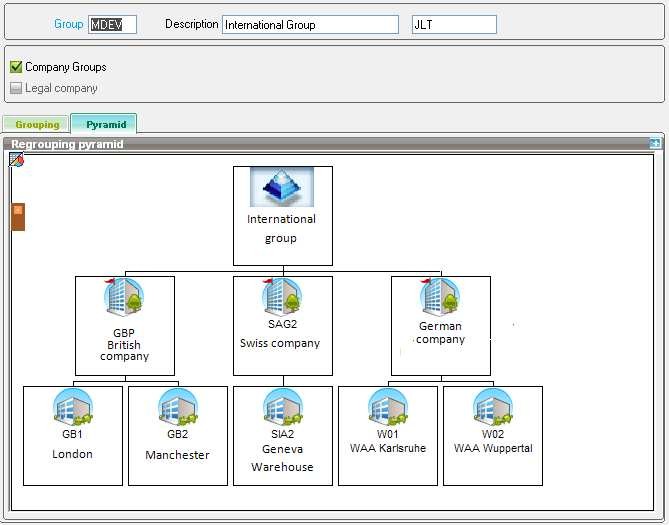Viewport: 669px width, 525px height.
Task: Click the Group field label link
Action: tap(69, 24)
